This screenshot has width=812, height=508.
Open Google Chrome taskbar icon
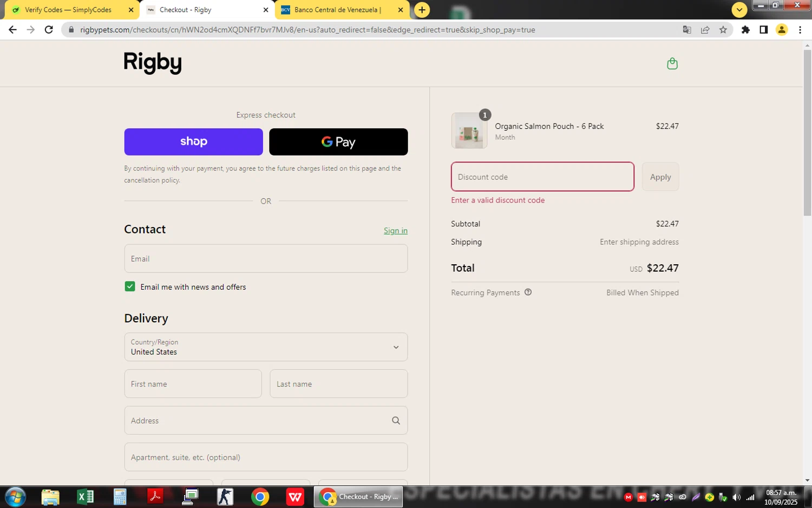[x=260, y=497]
